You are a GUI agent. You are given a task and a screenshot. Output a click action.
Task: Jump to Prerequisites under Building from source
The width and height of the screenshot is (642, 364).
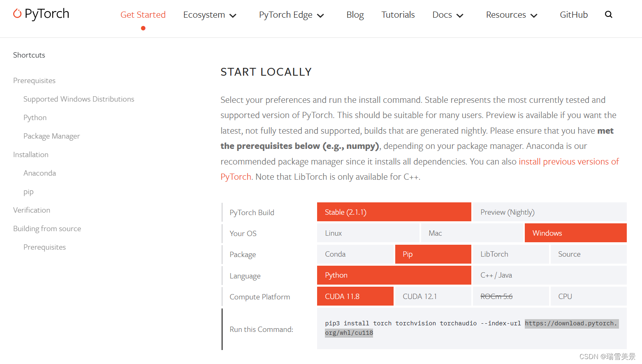point(44,247)
